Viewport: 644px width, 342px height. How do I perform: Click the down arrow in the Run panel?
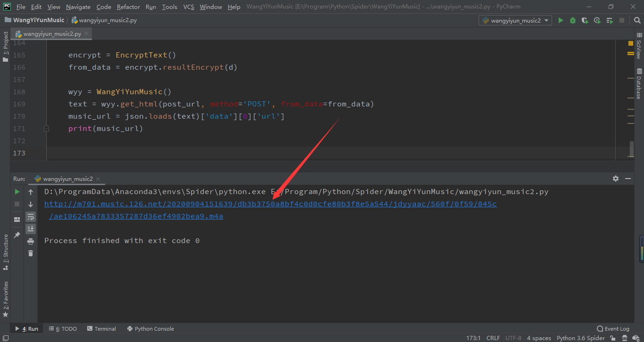[x=31, y=204]
